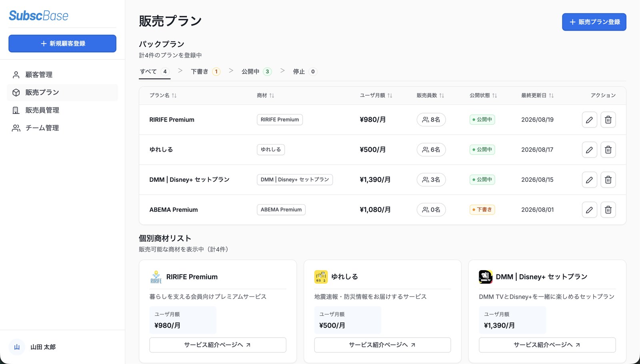Click the 公開中 badge for DMM | Disney+
The height and width of the screenshot is (364, 640).
click(x=482, y=179)
